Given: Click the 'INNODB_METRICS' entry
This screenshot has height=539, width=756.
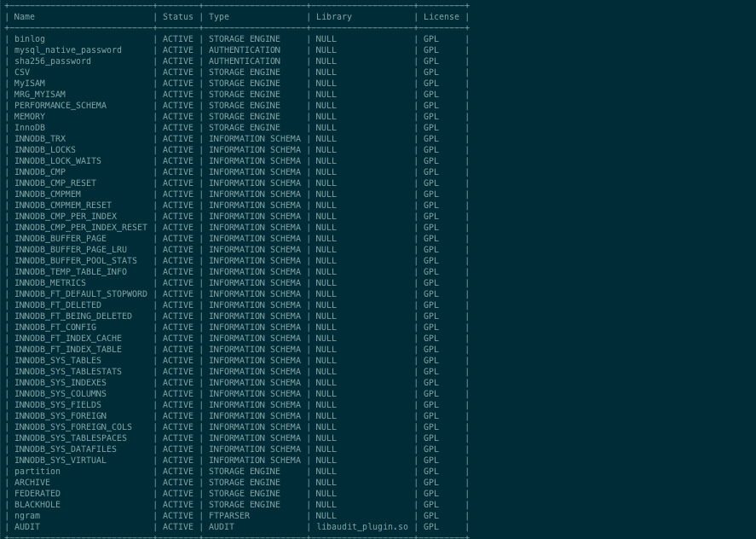Looking at the screenshot, I should pos(50,283).
